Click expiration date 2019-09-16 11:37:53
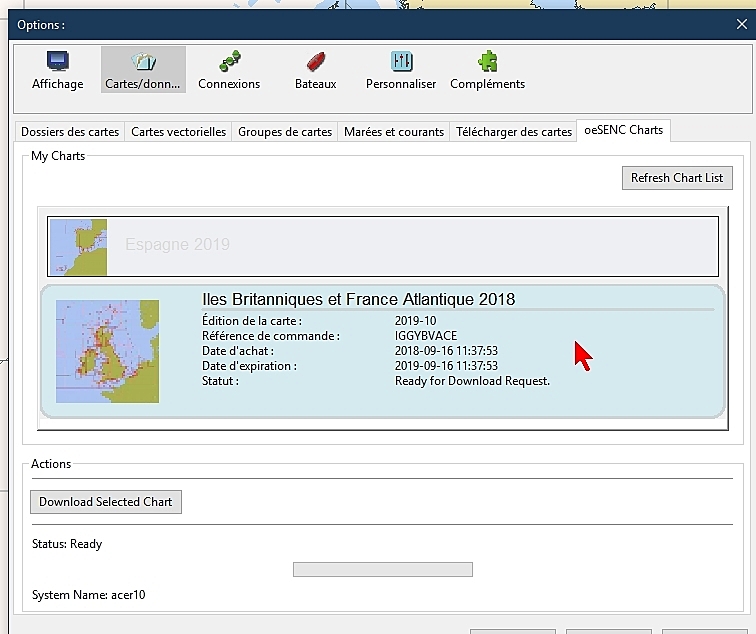 [x=446, y=365]
